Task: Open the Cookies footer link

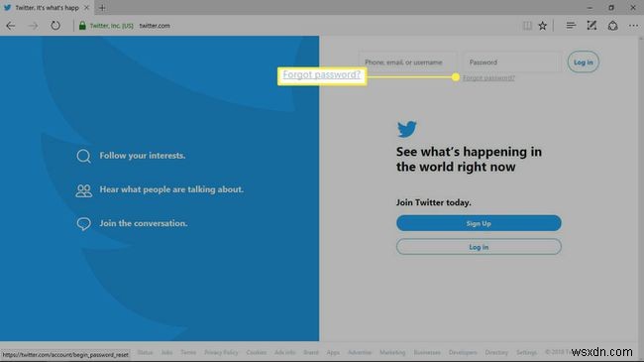Action: pos(257,352)
